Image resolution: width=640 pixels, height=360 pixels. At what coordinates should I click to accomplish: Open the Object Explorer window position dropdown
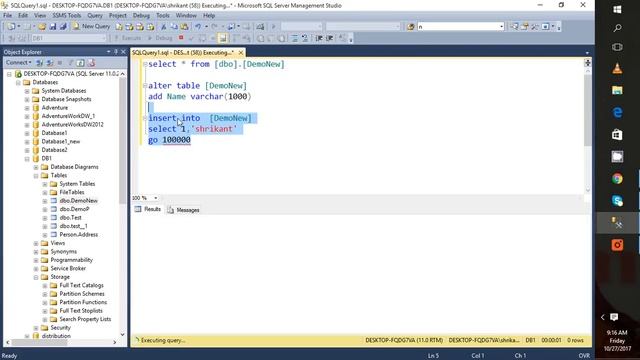[x=109, y=52]
